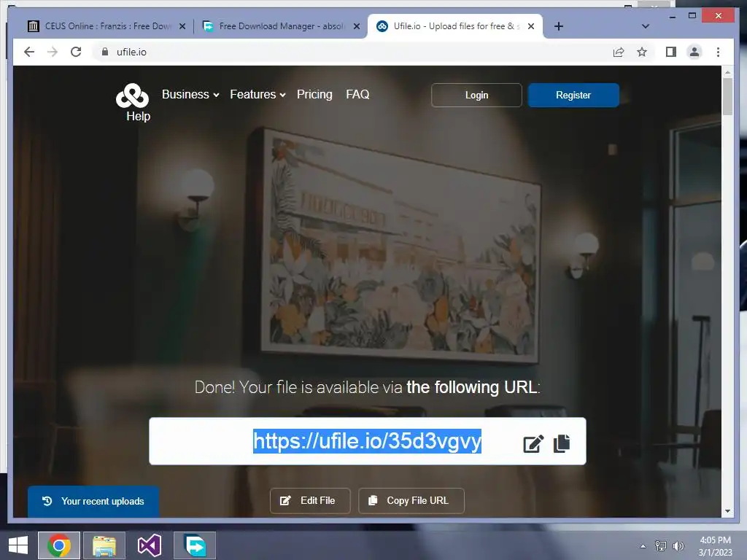The image size is (747, 560).
Task: Go forward in browser history
Action: pyautogui.click(x=53, y=52)
